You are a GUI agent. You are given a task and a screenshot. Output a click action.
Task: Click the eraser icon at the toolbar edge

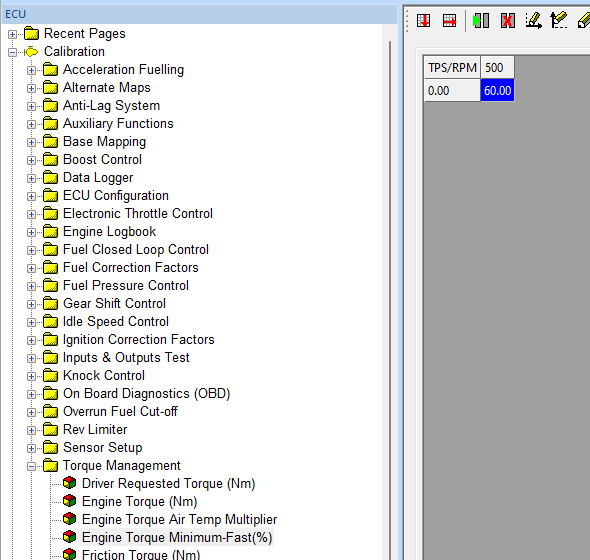click(x=584, y=20)
